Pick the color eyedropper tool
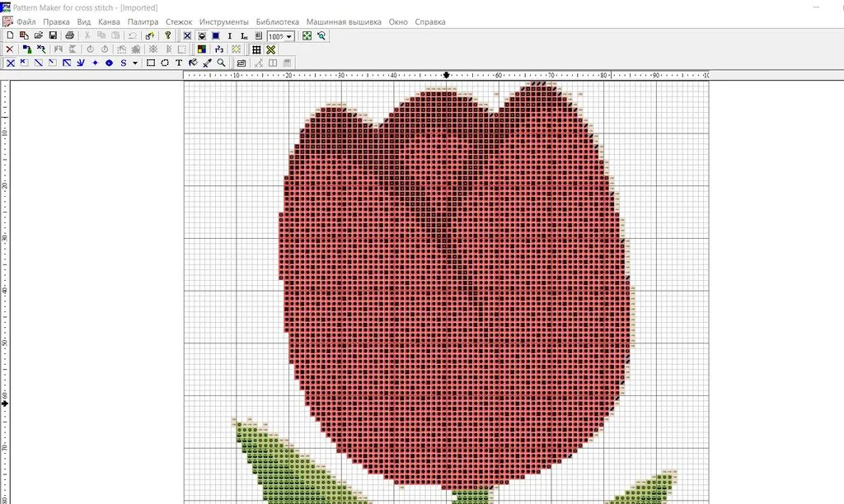The width and height of the screenshot is (844, 504). (x=207, y=63)
